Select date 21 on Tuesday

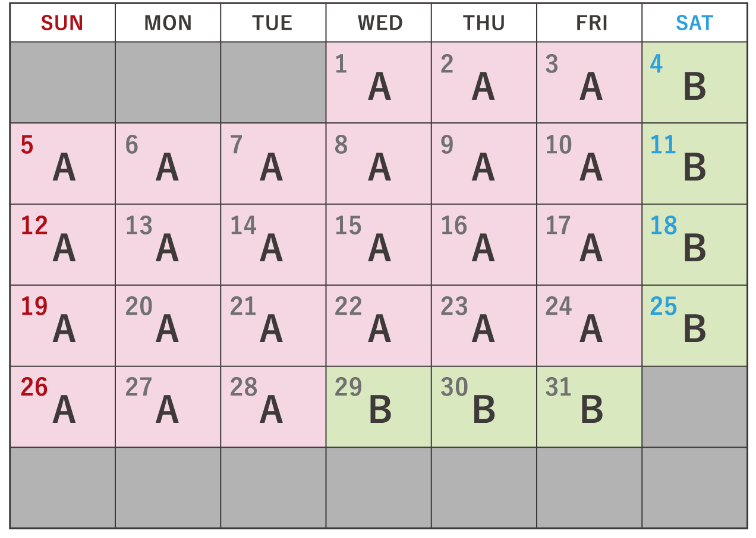point(273,326)
